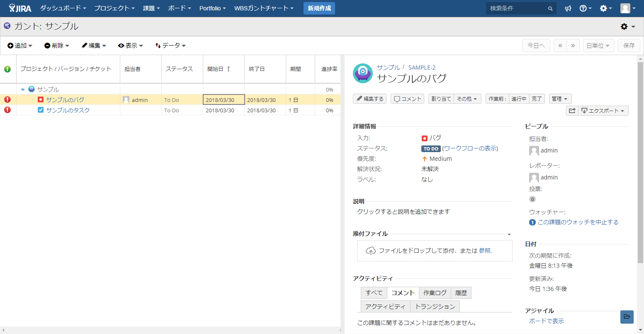Open the 日単位 scale dropdown
644x334 pixels.
[x=598, y=46]
